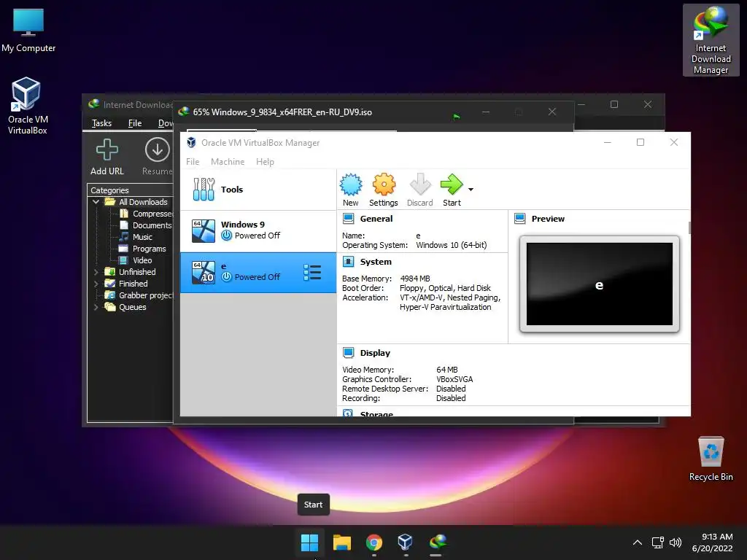Click the Graphics Controller value VBoxSVGA
Viewport: 747px width, 560px height.
(x=454, y=379)
